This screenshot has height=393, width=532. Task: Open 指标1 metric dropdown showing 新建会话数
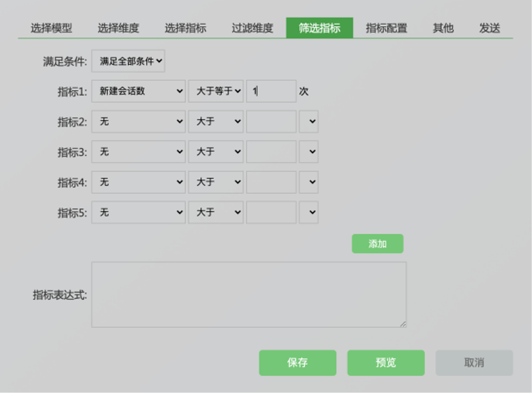coord(138,91)
